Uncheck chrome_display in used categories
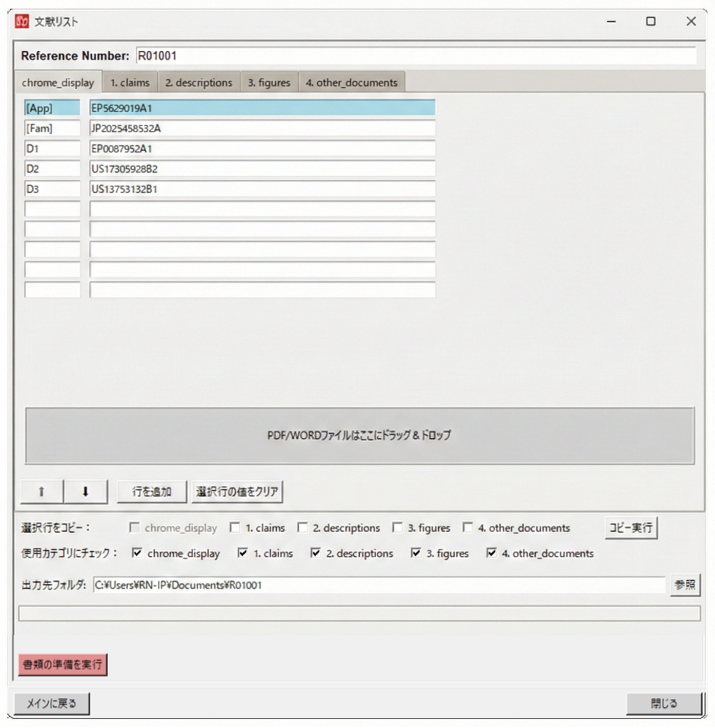The width and height of the screenshot is (715, 728). [137, 553]
